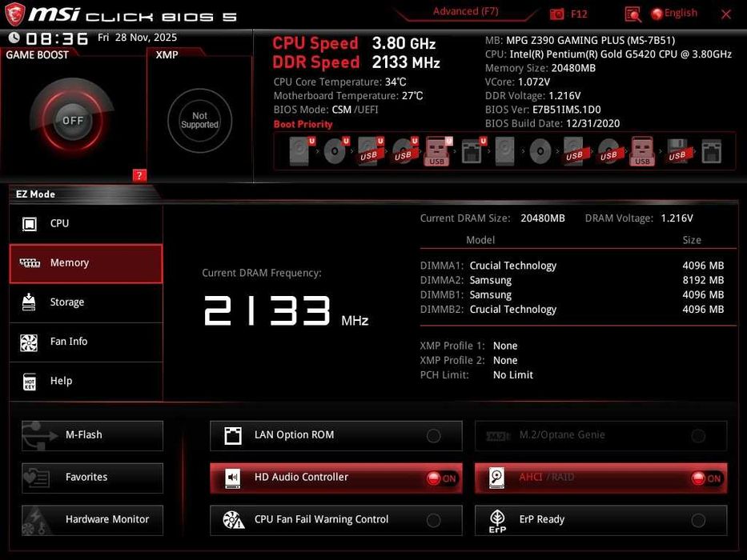Open the Fan Info section
The image size is (747, 560).
pos(86,342)
